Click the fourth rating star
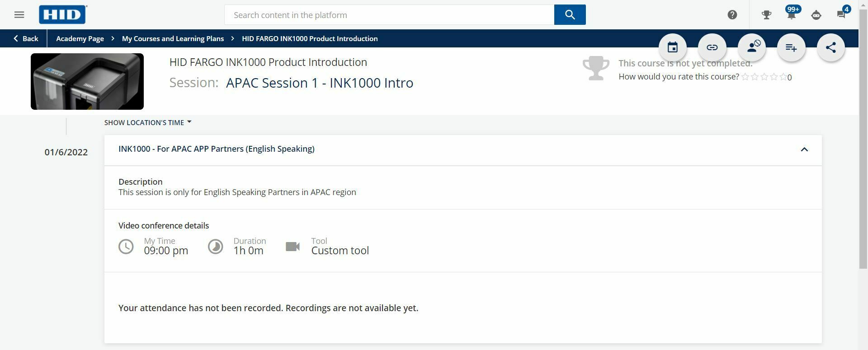The width and height of the screenshot is (868, 350). click(774, 77)
